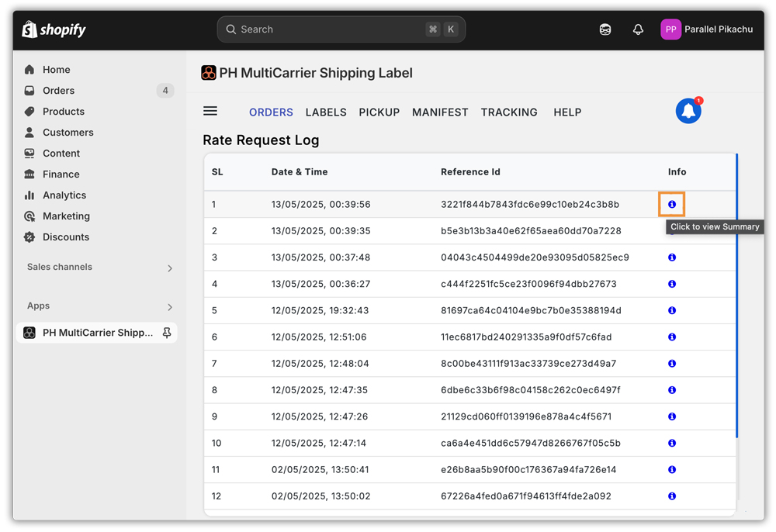Click the Search field
Screen dimensions: 776x532
click(x=341, y=29)
